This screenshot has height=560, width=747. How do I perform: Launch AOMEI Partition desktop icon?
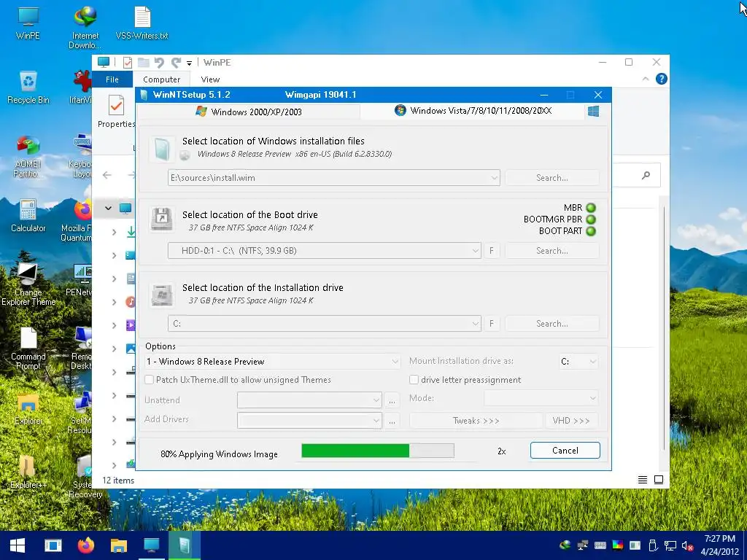click(27, 156)
